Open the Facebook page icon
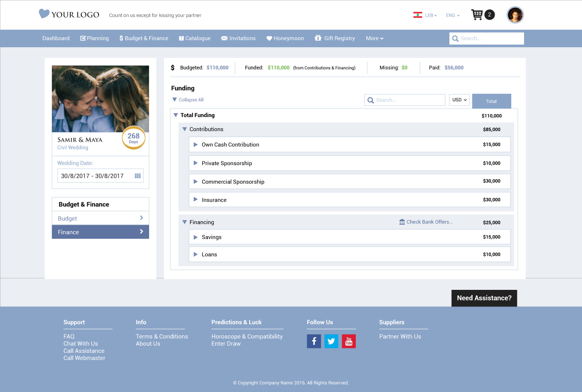This screenshot has width=582, height=392. [314, 341]
